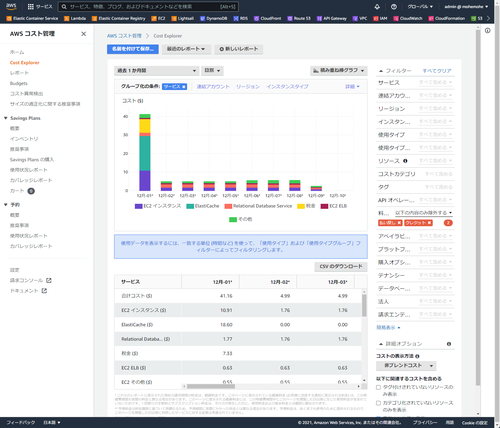Open the VPC shortcut
This screenshot has width=500, height=428.
point(360,18)
